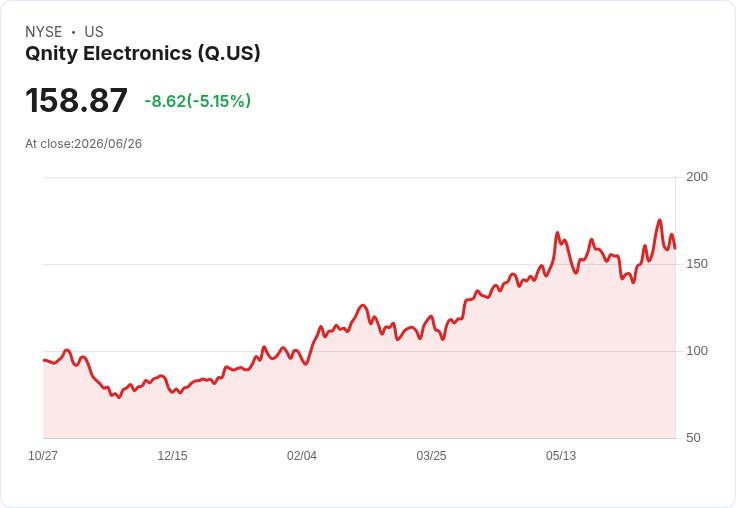Click the 200 y-axis price label
The height and width of the screenshot is (508, 736).
(697, 177)
